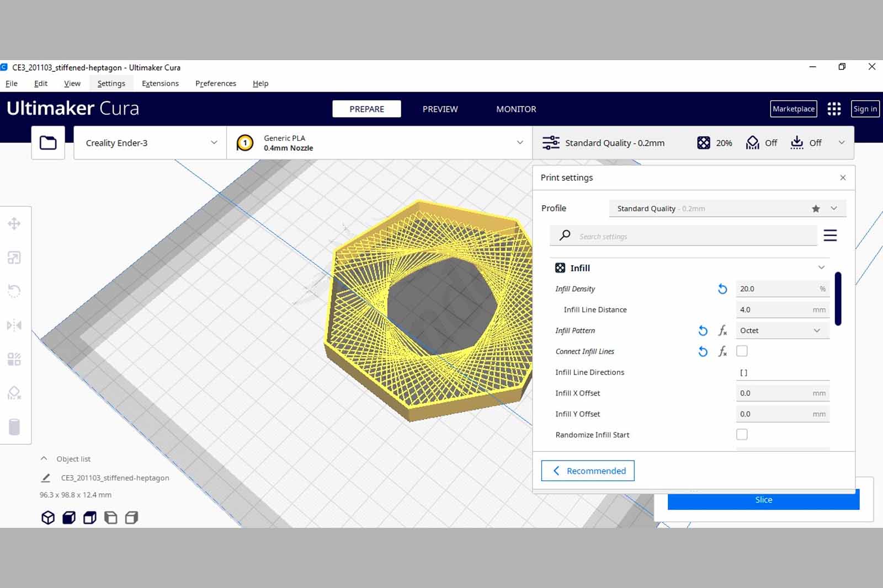
Task: Click the Infill Density value field
Action: (x=783, y=288)
